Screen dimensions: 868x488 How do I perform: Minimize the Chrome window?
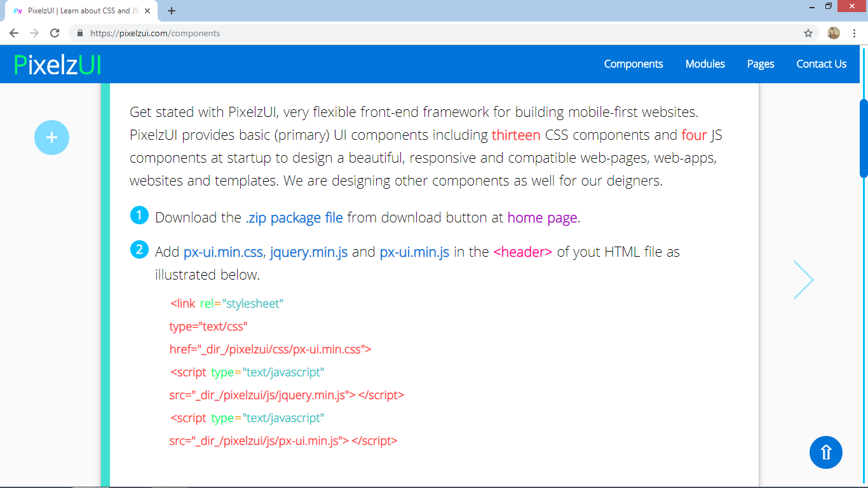pyautogui.click(x=813, y=6)
